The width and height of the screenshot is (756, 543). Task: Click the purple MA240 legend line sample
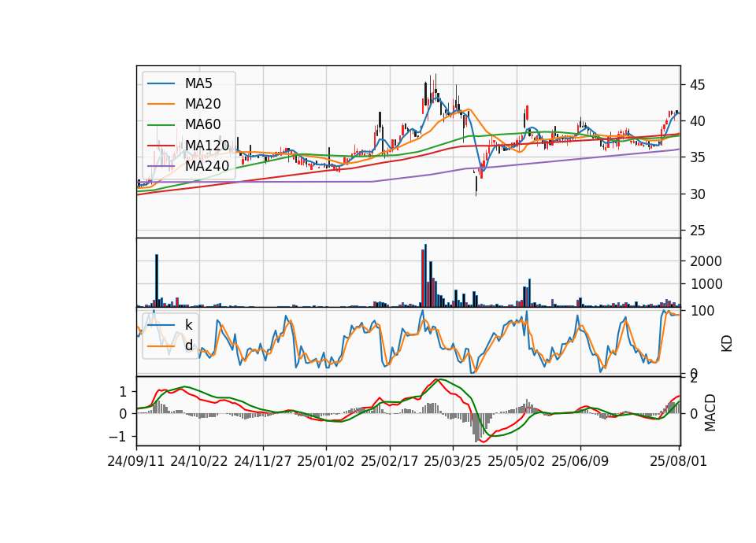pos(161,166)
